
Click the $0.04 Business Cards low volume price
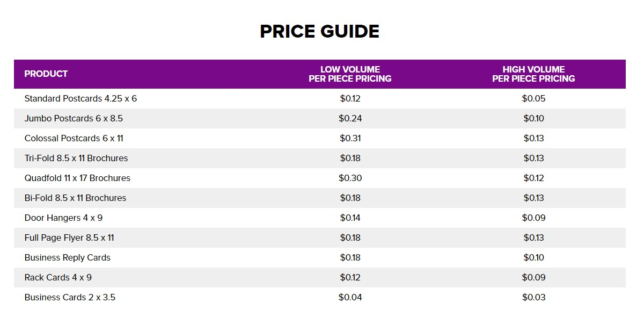pos(350,298)
